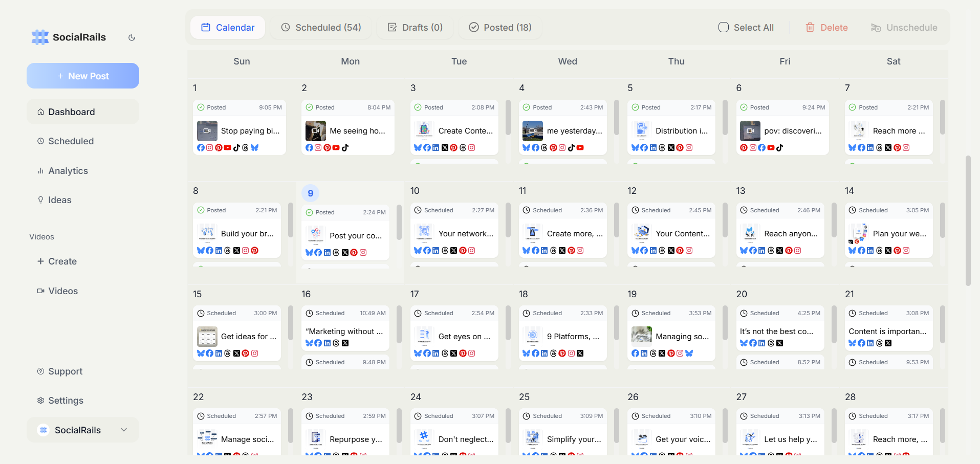Open Scheduled in the left sidebar
Screen dimensions: 980x464
pyautogui.click(x=83, y=141)
